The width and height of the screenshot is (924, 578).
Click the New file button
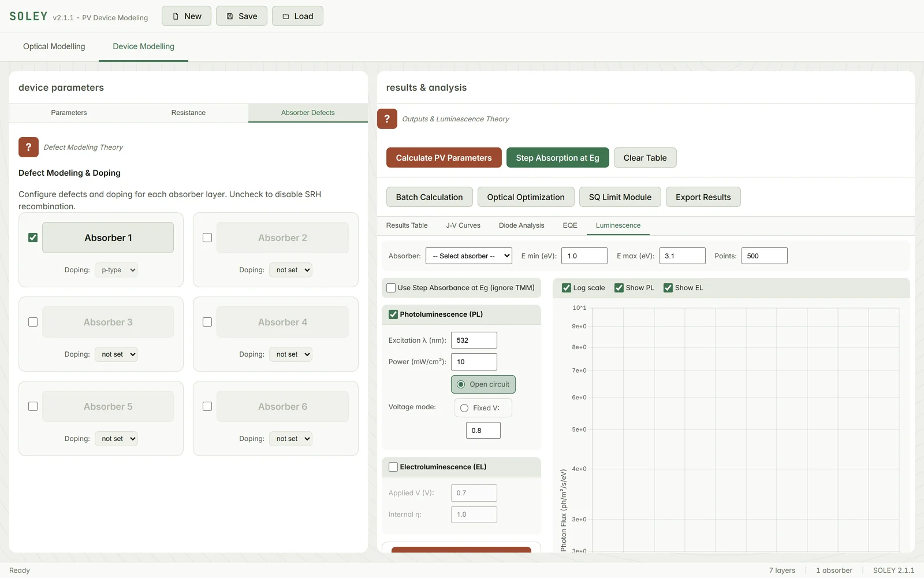coord(187,16)
